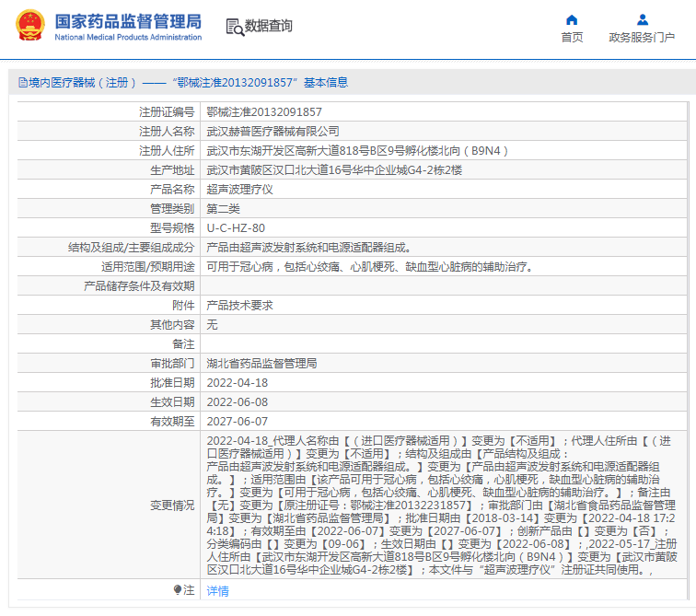Click the 注册人名称 row label
The image size is (696, 616).
click(x=167, y=132)
